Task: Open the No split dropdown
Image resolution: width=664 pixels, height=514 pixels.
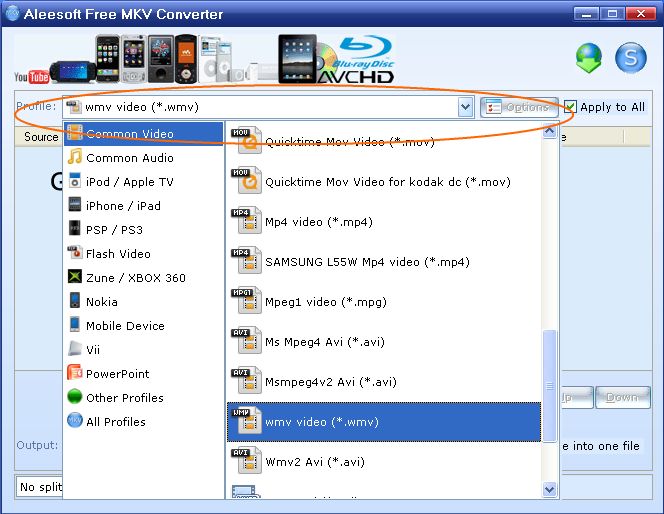Action: coord(39,487)
